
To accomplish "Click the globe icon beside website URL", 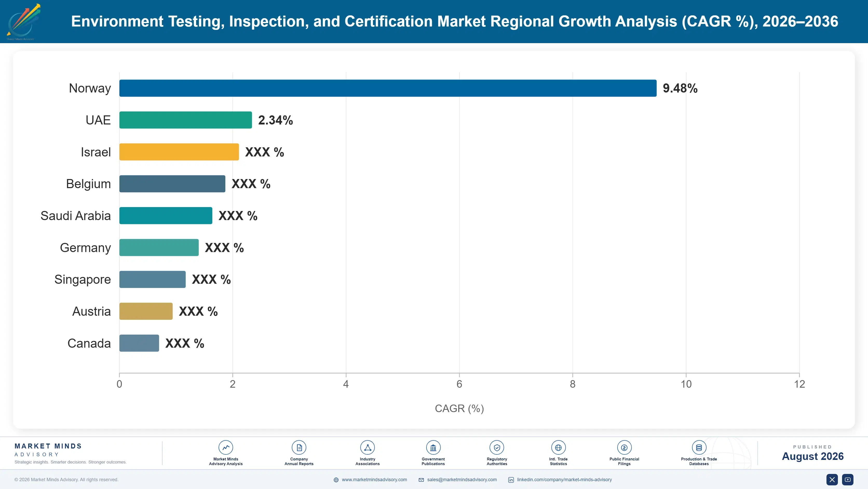I will click(336, 480).
